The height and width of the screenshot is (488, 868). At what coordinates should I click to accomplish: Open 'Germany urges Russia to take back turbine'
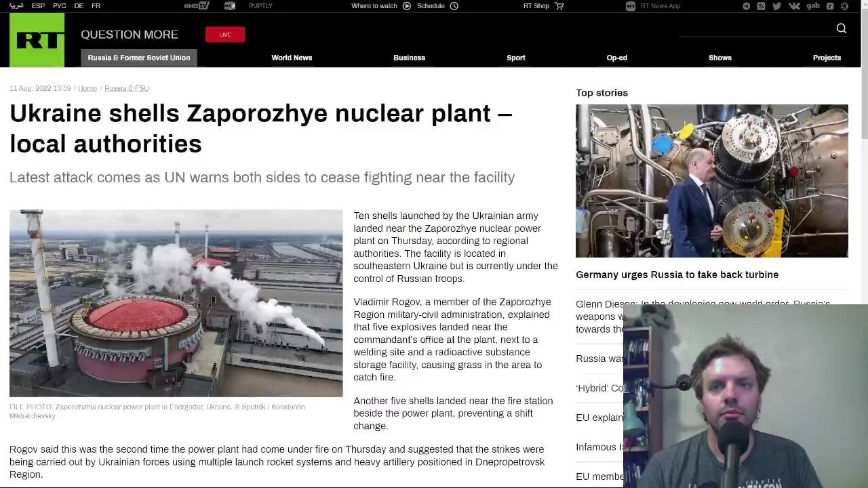[677, 274]
